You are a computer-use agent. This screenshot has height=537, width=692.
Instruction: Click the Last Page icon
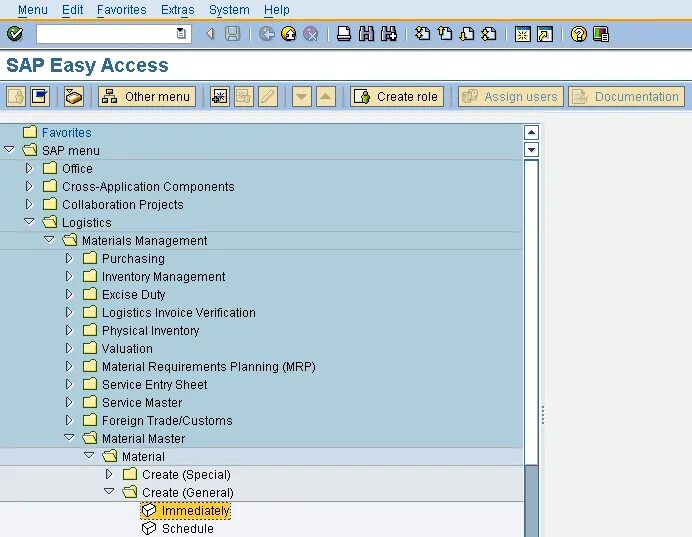[489, 34]
